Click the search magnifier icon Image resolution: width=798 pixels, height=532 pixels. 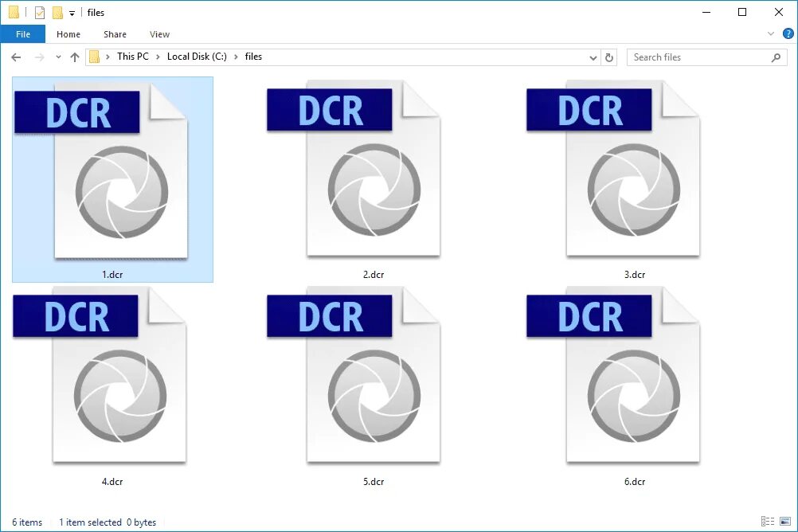(x=776, y=57)
